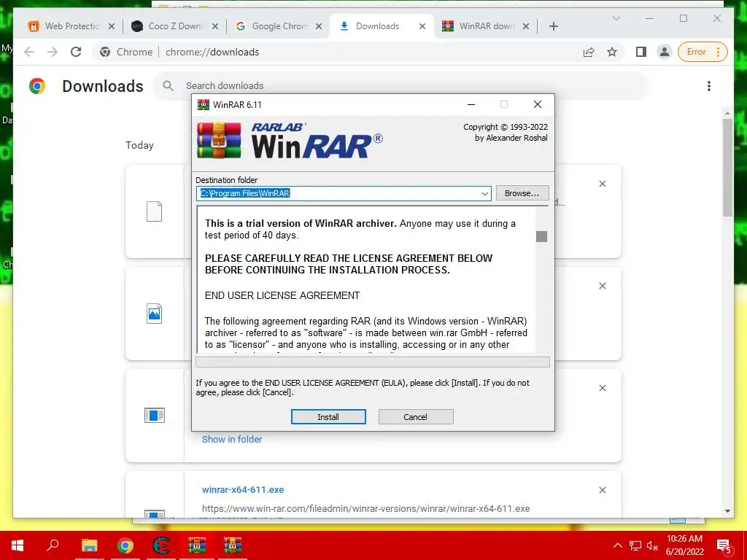
Task: Click the license text scrollbar thumb
Action: 542,236
